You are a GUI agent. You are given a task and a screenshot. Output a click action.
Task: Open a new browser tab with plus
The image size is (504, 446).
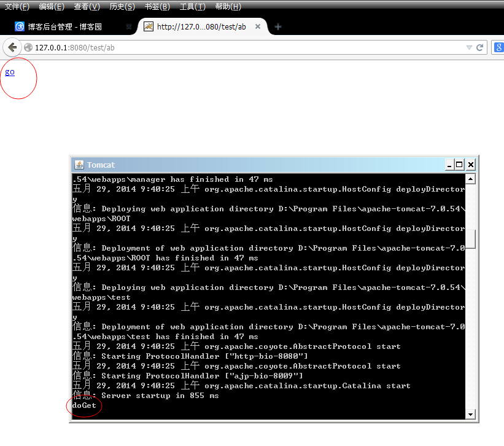[278, 26]
